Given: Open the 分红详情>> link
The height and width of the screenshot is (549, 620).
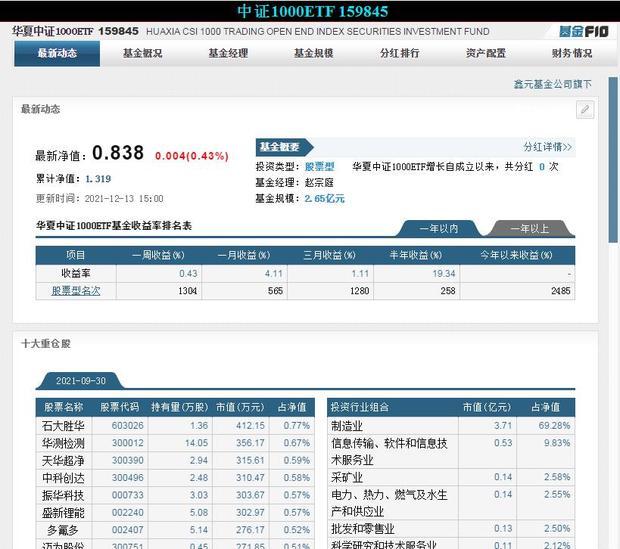Looking at the screenshot, I should pos(548,147).
